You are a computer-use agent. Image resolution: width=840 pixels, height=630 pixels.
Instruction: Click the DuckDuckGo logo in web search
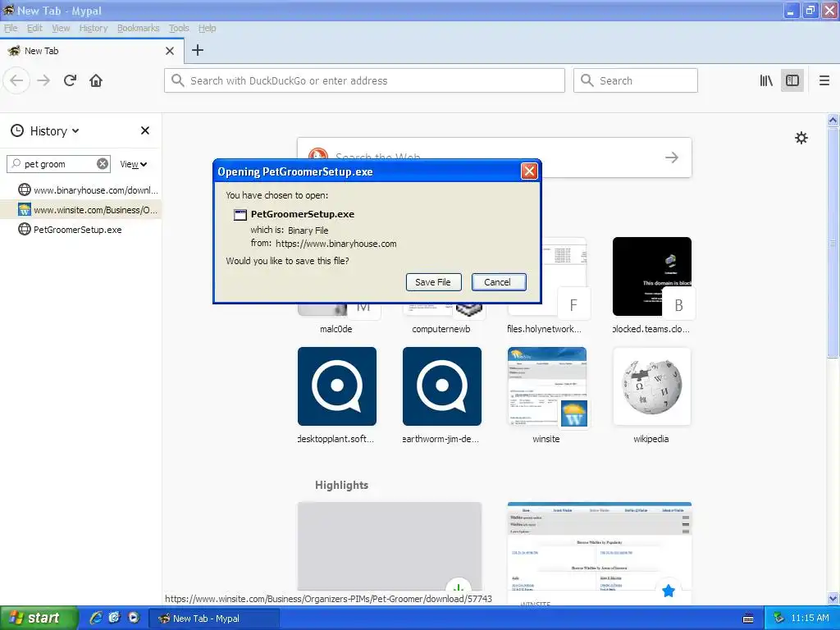coord(317,154)
